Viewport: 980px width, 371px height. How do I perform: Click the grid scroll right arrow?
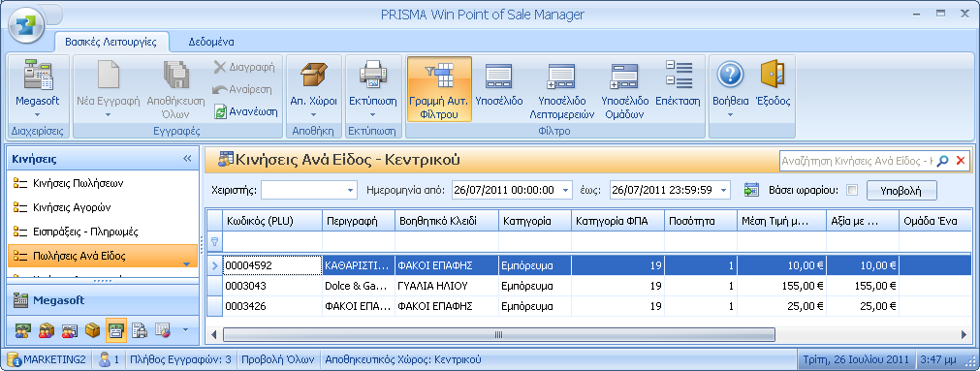click(964, 335)
